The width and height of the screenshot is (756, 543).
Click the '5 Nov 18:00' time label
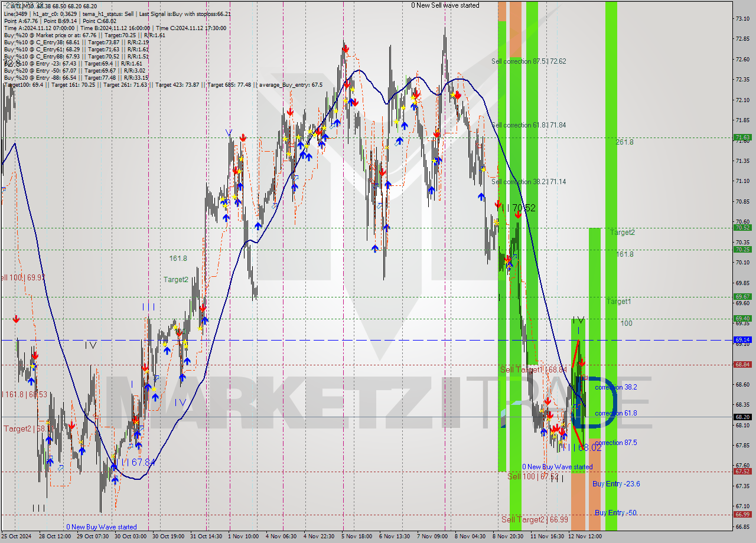coord(357,537)
